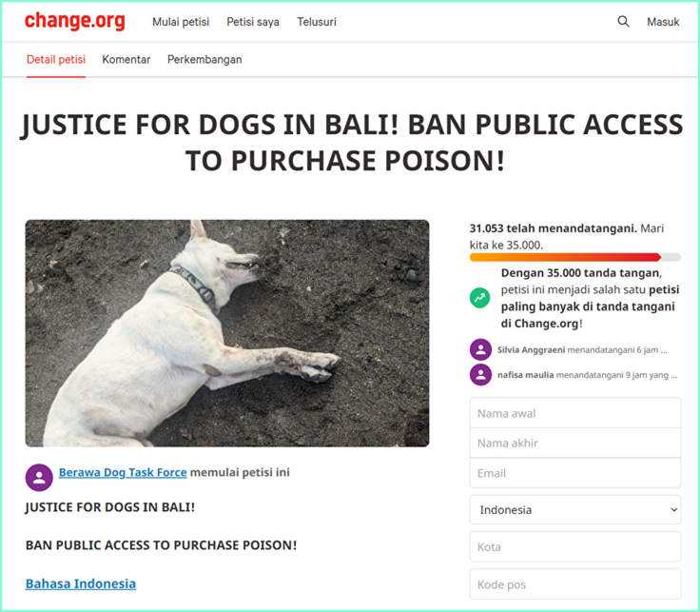Open the Telusuri navigation link
700x612 pixels.
pos(317,22)
